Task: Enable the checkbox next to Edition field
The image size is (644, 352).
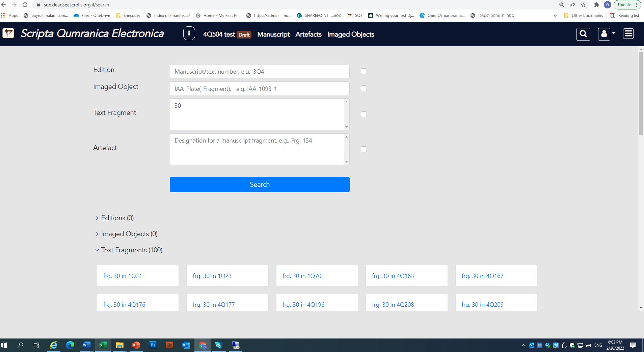Action: tap(364, 71)
